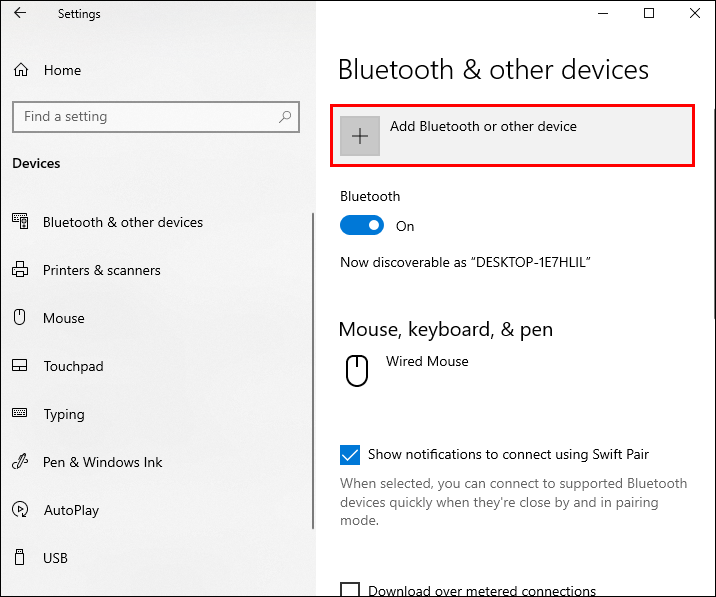Click the Touchpad icon in sidebar
Image resolution: width=716 pixels, height=597 pixels.
[x=20, y=366]
